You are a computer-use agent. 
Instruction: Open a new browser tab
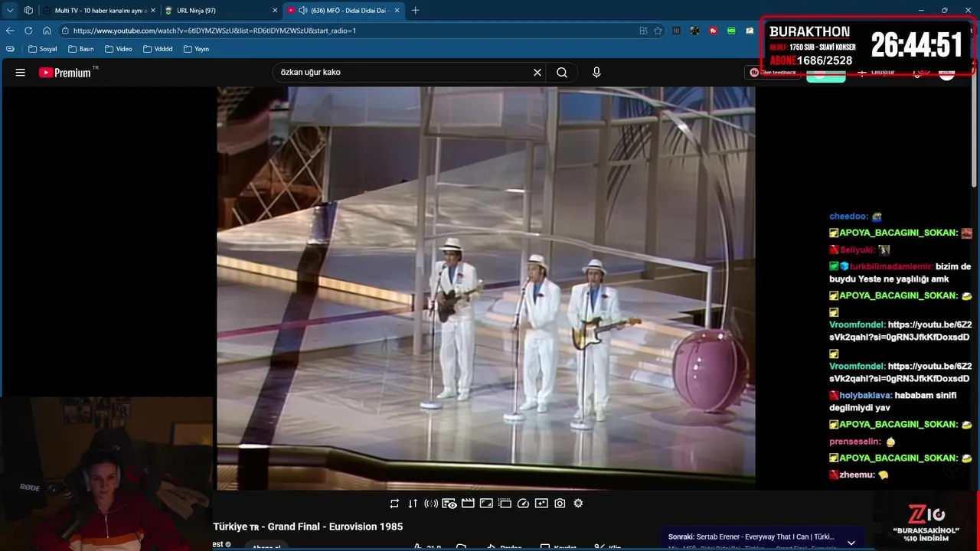(416, 11)
